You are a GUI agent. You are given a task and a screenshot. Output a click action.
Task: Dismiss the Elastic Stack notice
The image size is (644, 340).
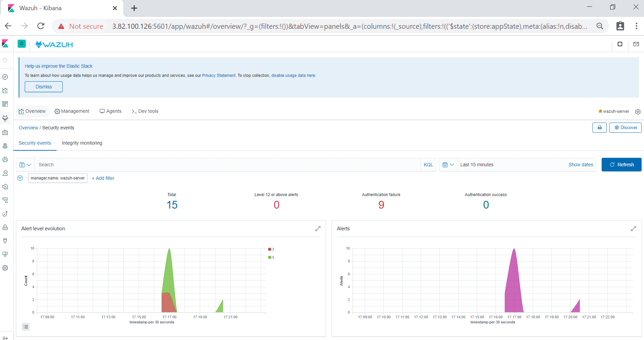point(44,87)
